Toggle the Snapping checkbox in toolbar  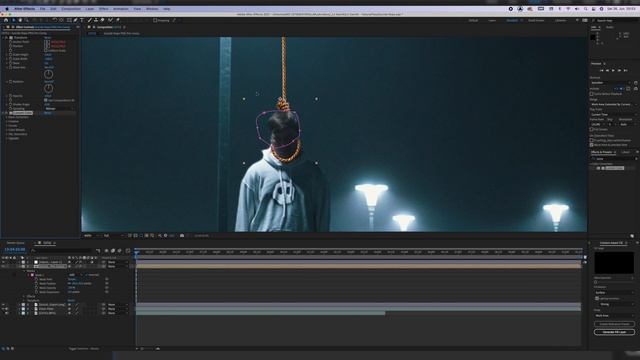[x=155, y=20]
